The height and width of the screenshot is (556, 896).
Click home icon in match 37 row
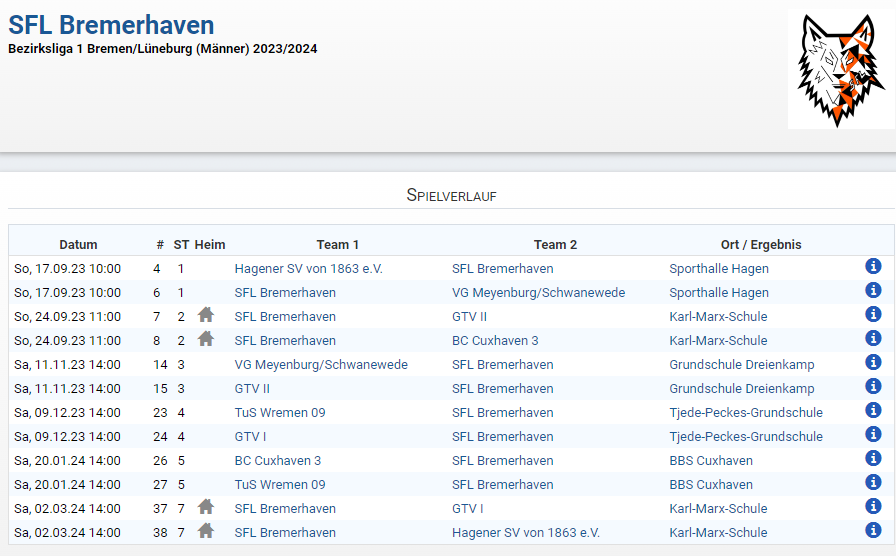click(206, 506)
